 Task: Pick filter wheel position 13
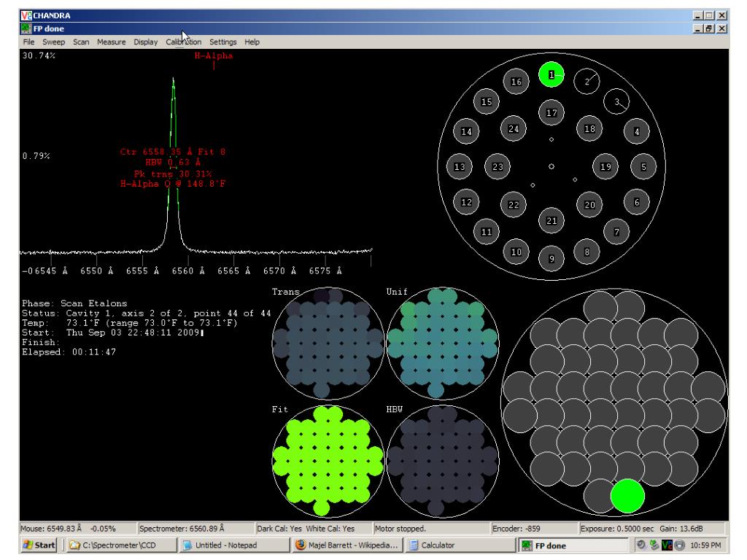click(x=460, y=167)
